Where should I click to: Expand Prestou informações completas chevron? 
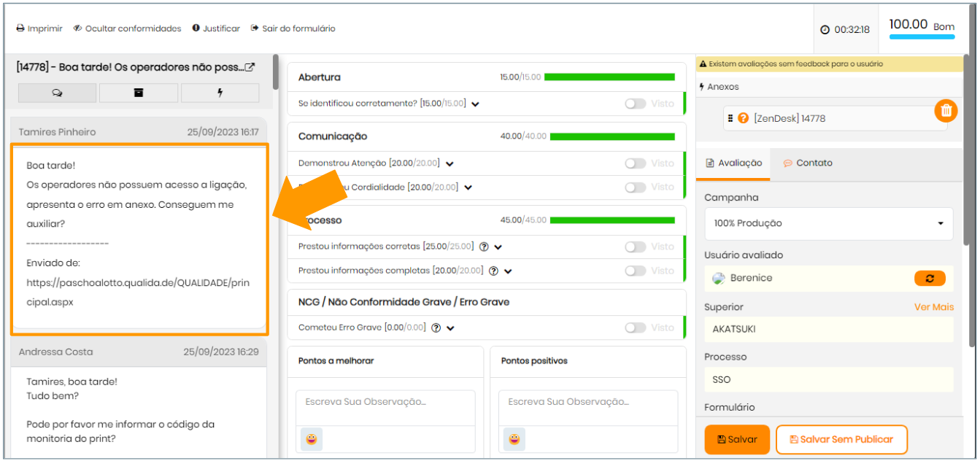point(508,271)
